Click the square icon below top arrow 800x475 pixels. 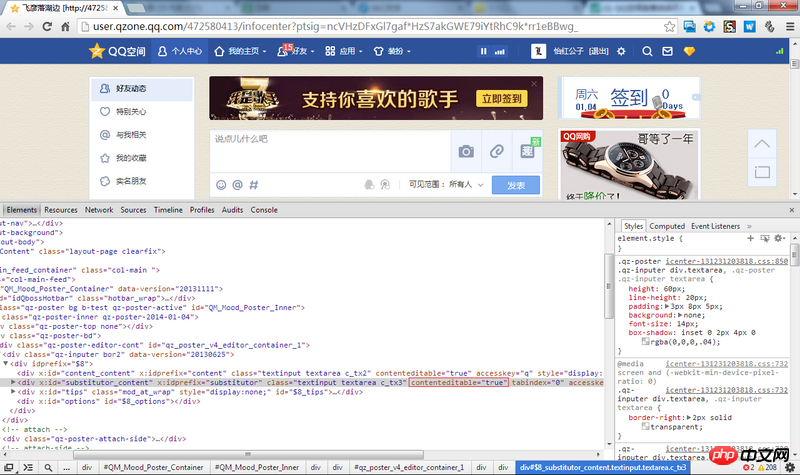(762, 172)
